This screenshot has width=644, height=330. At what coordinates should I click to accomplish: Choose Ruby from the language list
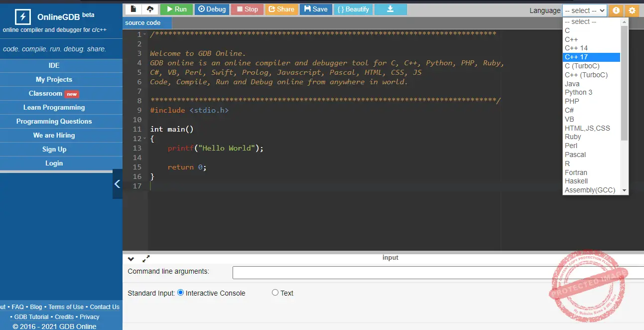pos(592,137)
